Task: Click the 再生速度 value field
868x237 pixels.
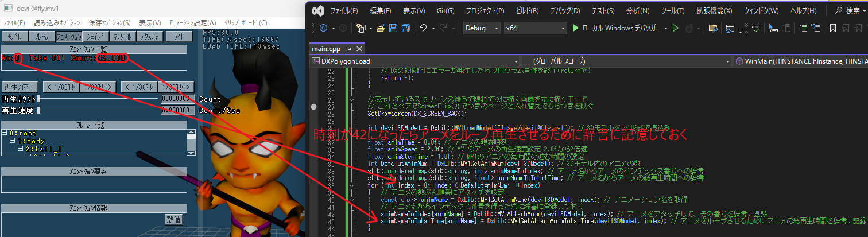Action: 178,110
